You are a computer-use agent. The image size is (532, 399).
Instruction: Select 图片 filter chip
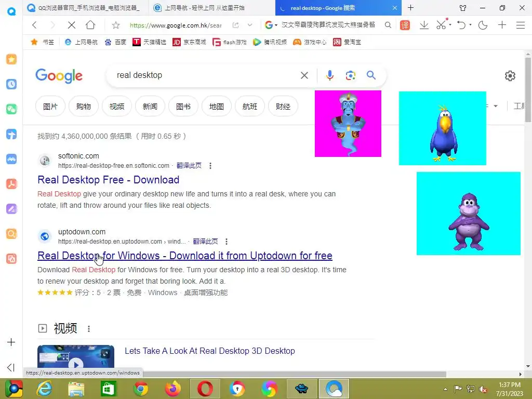click(x=50, y=107)
